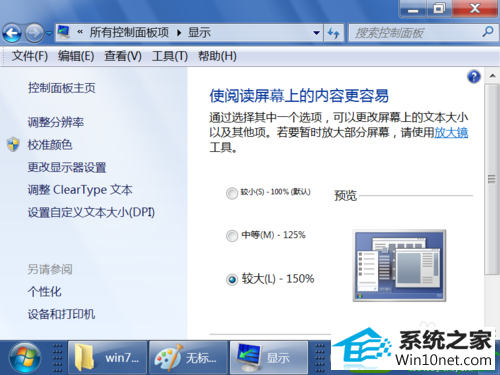Expand arrow after 所有控制面板项 breadcrumb
500x375 pixels.
(x=179, y=33)
